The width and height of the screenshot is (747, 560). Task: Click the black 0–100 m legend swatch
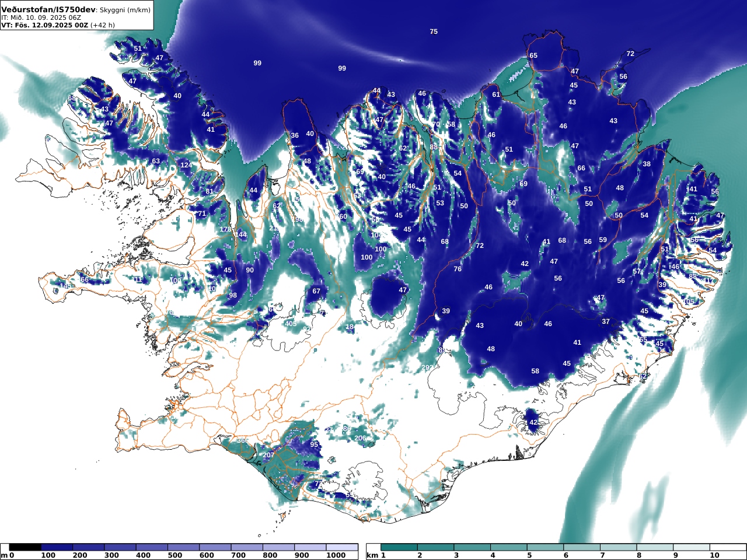point(25,547)
